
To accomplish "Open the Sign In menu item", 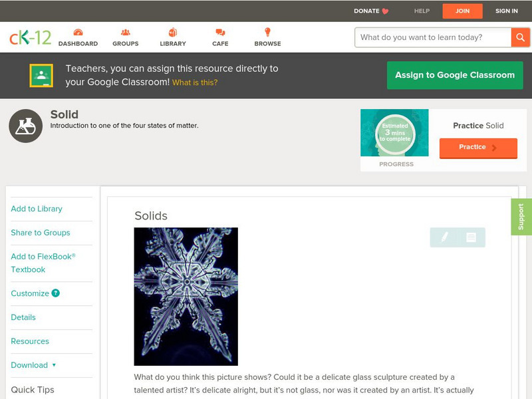I will click(507, 11).
